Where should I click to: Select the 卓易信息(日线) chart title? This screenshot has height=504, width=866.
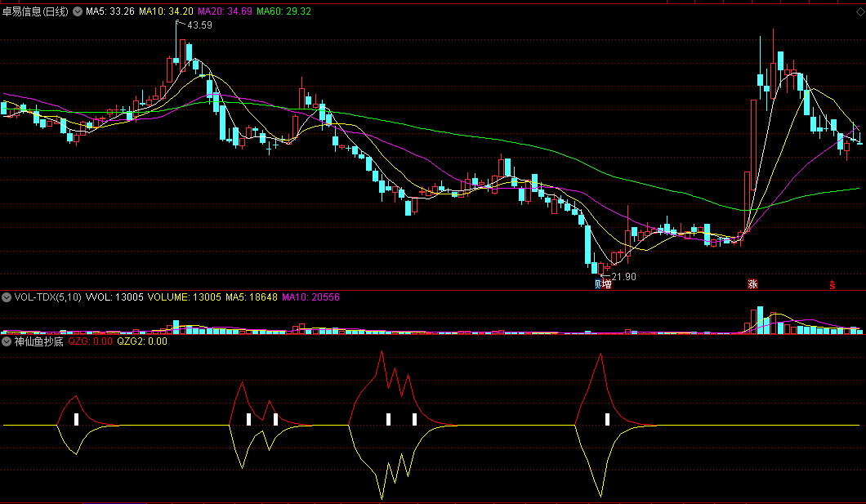[x=35, y=11]
